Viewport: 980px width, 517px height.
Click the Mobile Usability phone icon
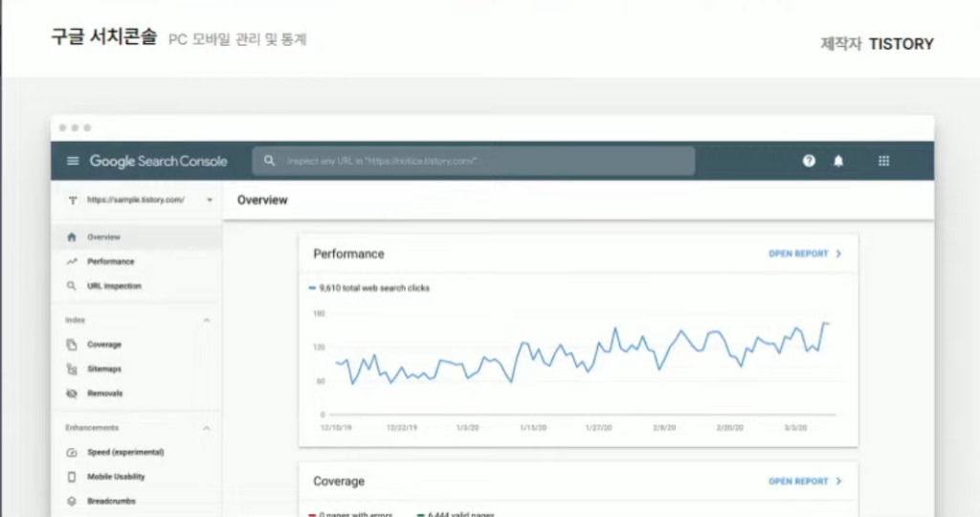(72, 477)
